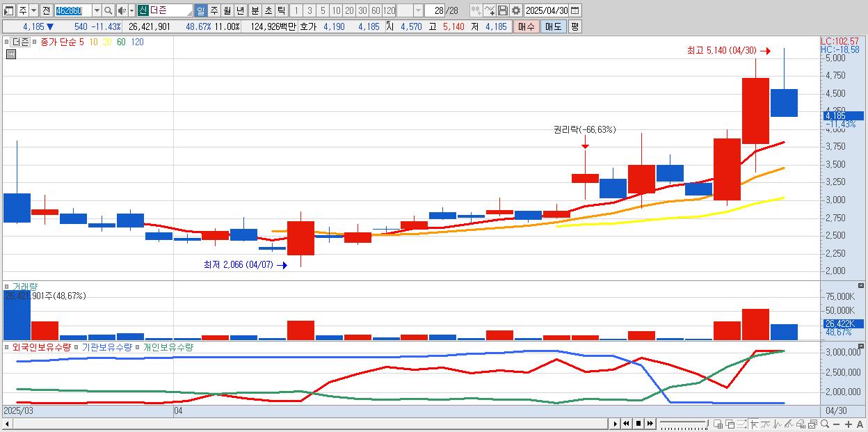The height and width of the screenshot is (432, 868).
Task: Expand the speaker options dropdown arrow
Action: point(131,10)
